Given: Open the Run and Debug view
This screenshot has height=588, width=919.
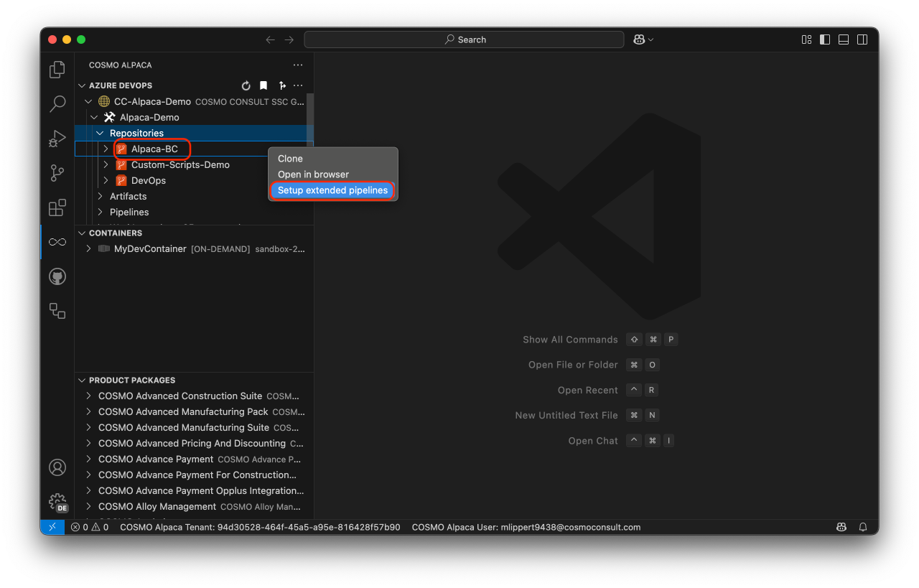Looking at the screenshot, I should tap(57, 139).
